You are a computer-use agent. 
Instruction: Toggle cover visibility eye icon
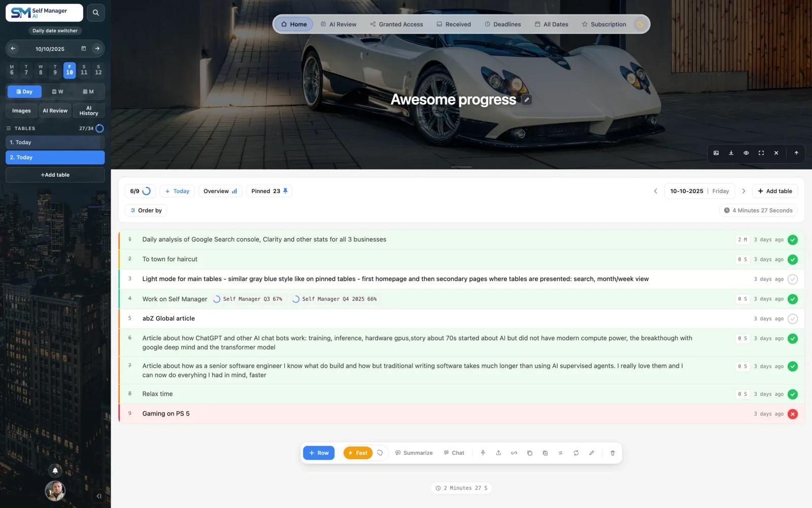[746, 153]
